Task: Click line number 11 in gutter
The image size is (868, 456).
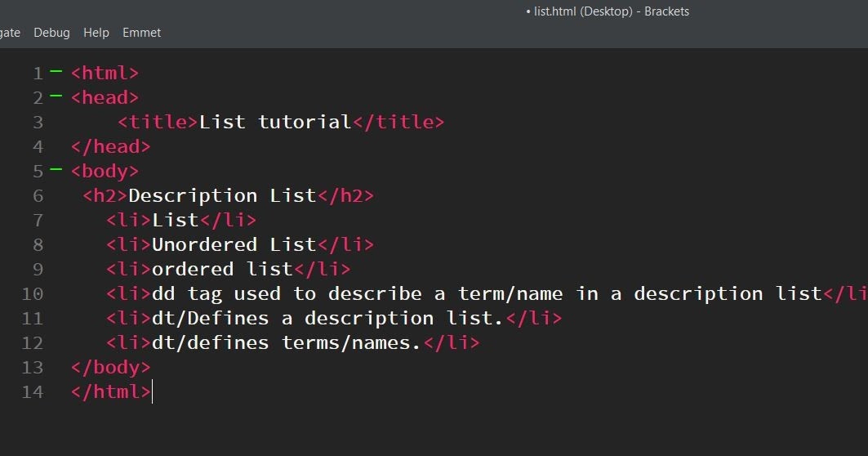Action: point(32,318)
